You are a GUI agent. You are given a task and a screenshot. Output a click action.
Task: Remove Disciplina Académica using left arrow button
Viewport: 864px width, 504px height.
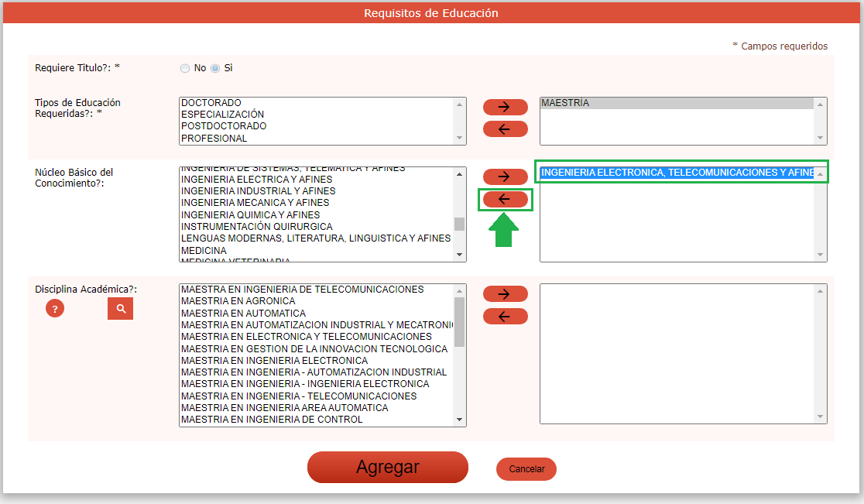click(505, 317)
